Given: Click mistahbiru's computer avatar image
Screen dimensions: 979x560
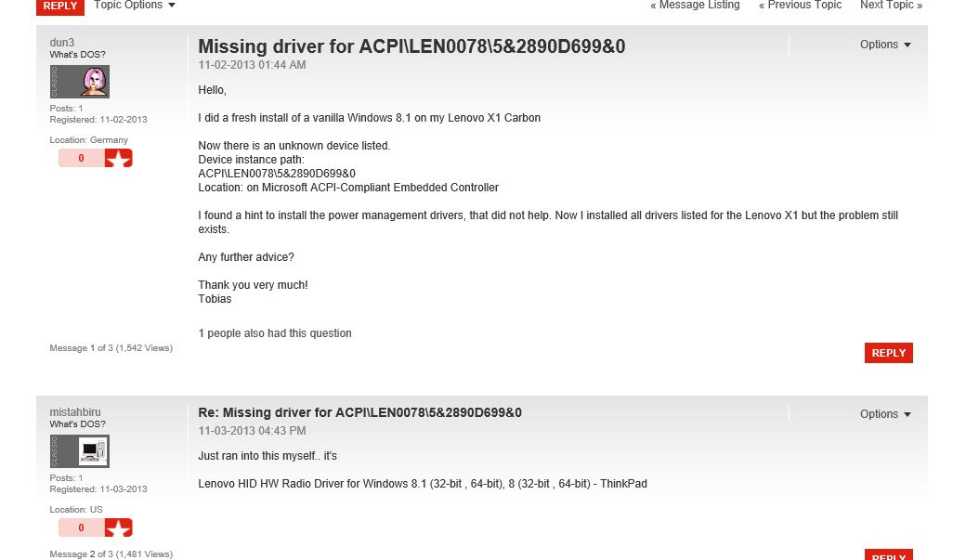Looking at the screenshot, I should pyautogui.click(x=80, y=451).
